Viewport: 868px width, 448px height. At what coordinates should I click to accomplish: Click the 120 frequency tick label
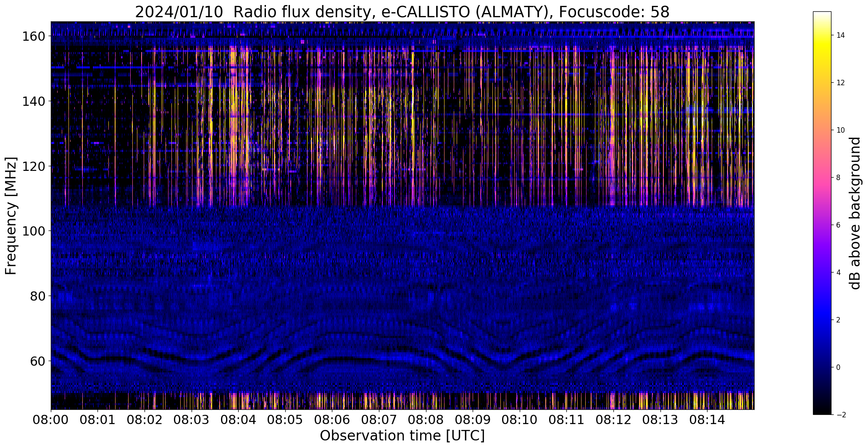click(33, 166)
